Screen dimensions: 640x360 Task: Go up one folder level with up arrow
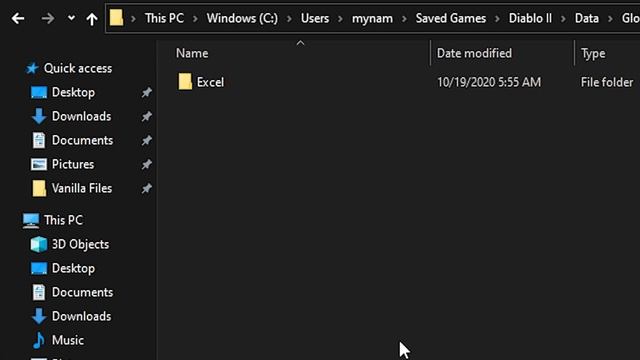point(92,18)
